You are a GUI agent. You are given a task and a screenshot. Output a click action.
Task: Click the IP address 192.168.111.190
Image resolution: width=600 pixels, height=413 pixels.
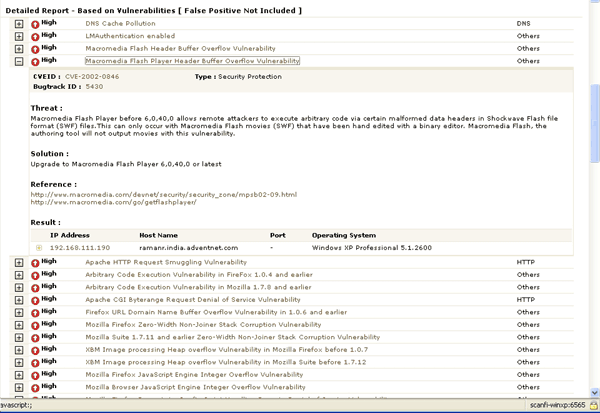click(x=80, y=247)
